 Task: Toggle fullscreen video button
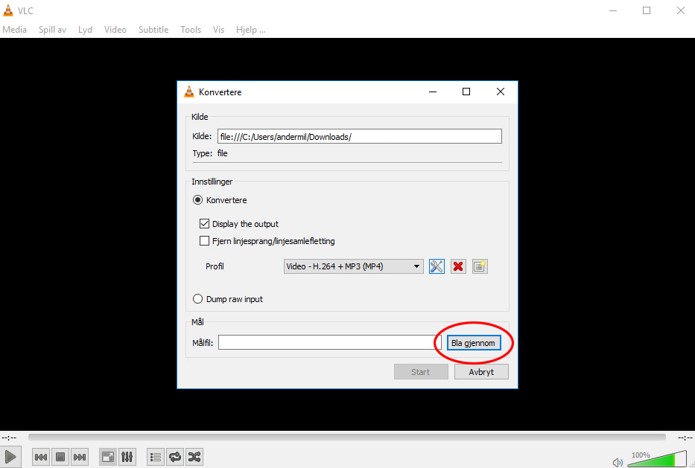[x=108, y=456]
